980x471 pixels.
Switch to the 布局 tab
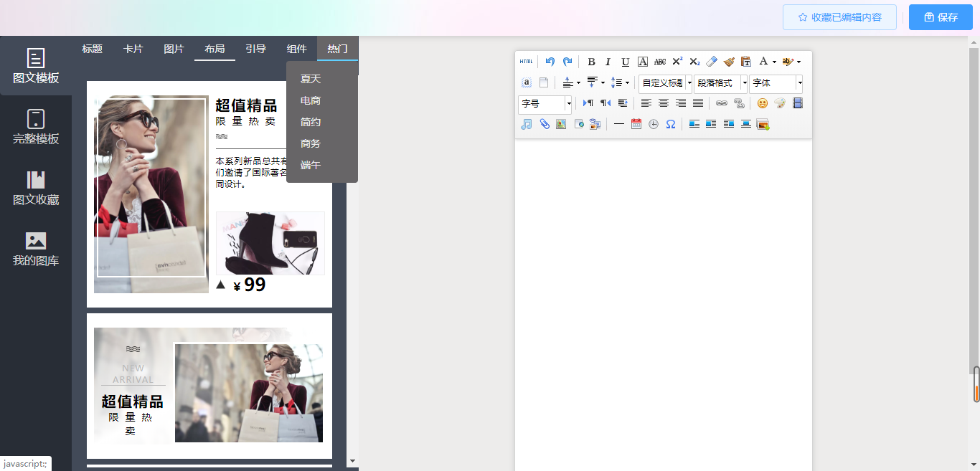pyautogui.click(x=215, y=49)
